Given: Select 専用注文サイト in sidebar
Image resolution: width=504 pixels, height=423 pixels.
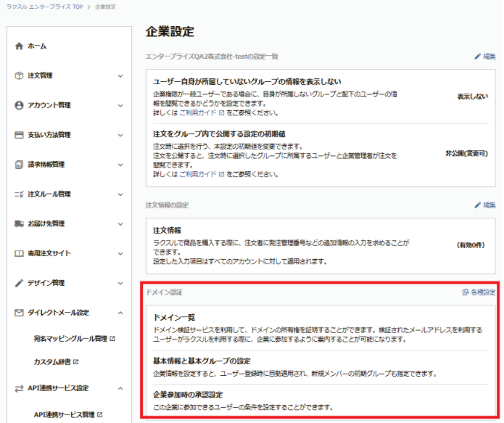Looking at the screenshot, I should click(49, 253).
